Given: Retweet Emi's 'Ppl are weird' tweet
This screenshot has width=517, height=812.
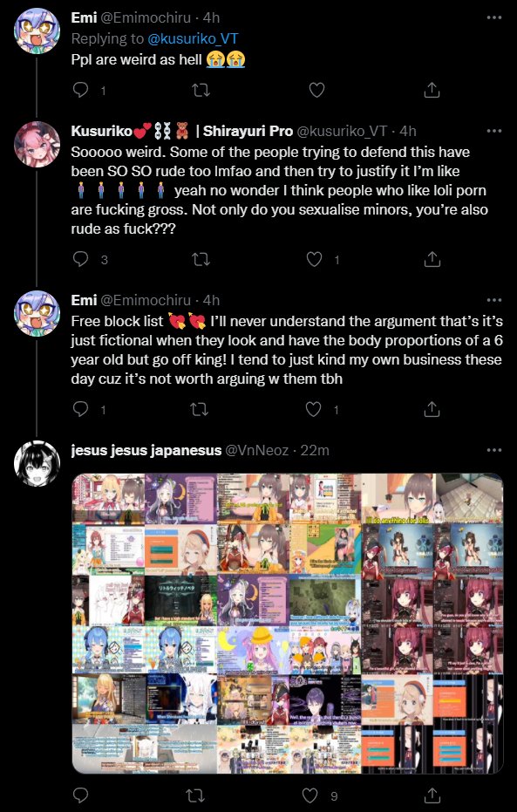Looking at the screenshot, I should (201, 90).
